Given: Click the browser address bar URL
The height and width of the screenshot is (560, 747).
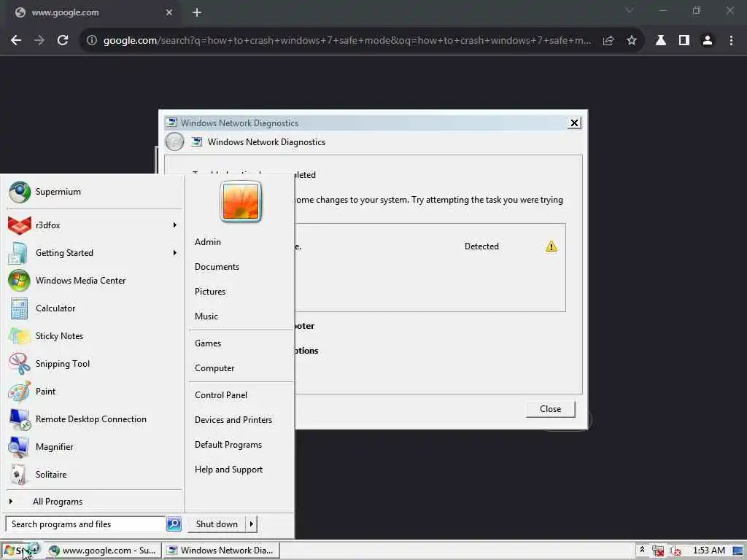Looking at the screenshot, I should click(x=347, y=41).
